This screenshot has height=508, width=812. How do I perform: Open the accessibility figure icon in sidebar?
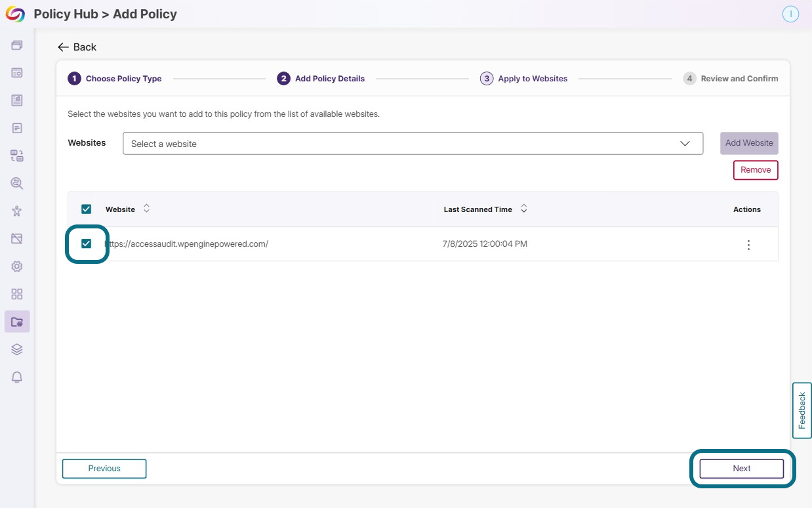(17, 211)
